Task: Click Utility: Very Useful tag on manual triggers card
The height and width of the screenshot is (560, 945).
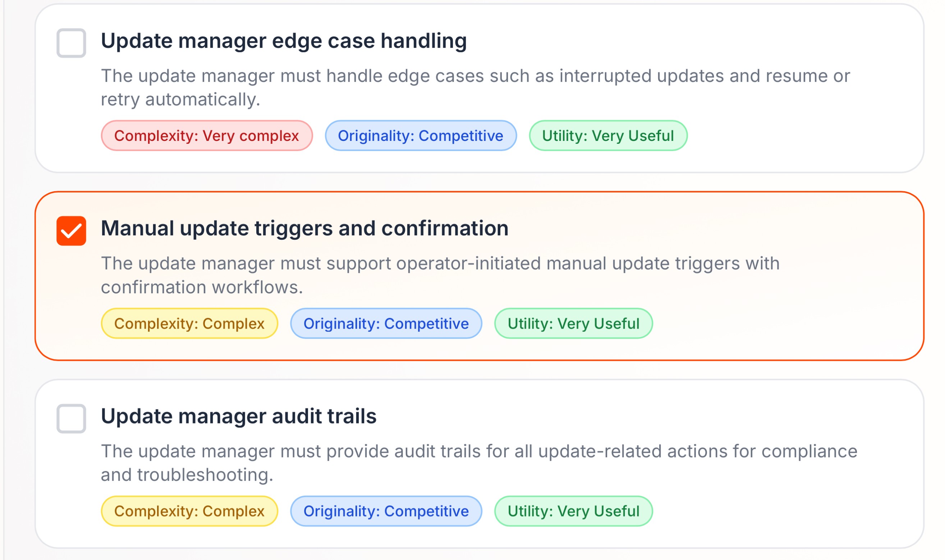Action: coord(573,323)
